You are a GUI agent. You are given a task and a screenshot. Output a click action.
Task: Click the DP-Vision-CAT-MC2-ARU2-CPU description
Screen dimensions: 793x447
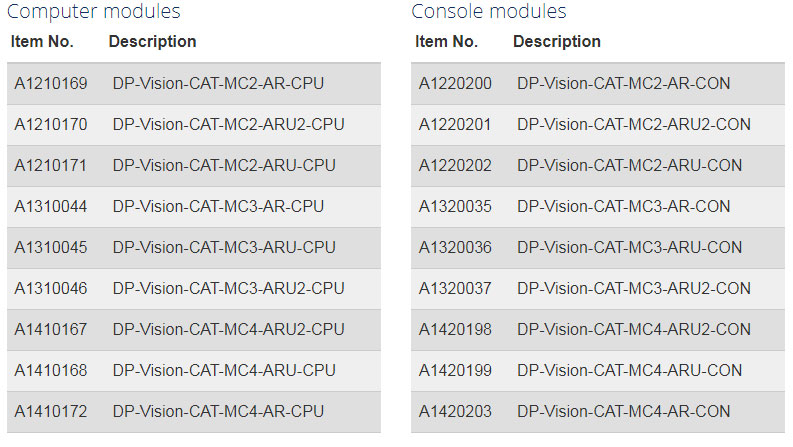click(x=228, y=124)
